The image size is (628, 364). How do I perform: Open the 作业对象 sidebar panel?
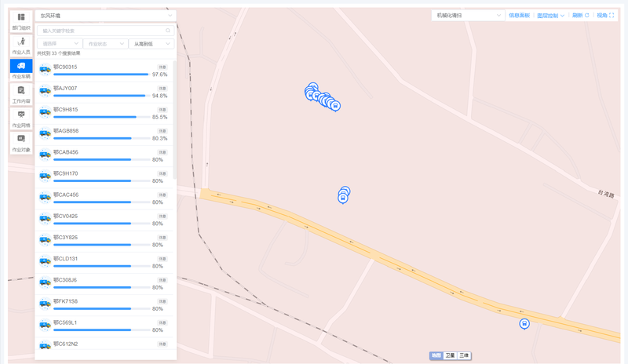click(x=21, y=144)
